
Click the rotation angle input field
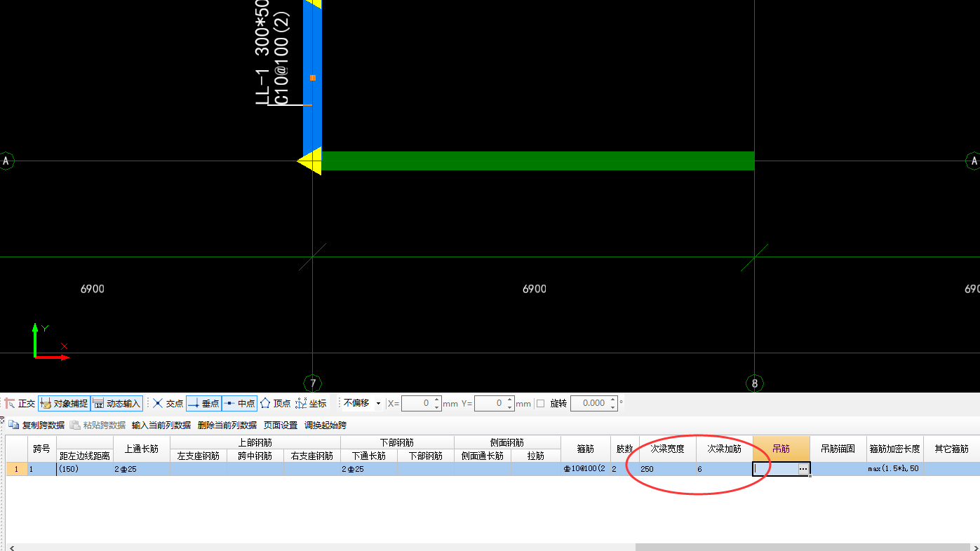click(x=589, y=403)
